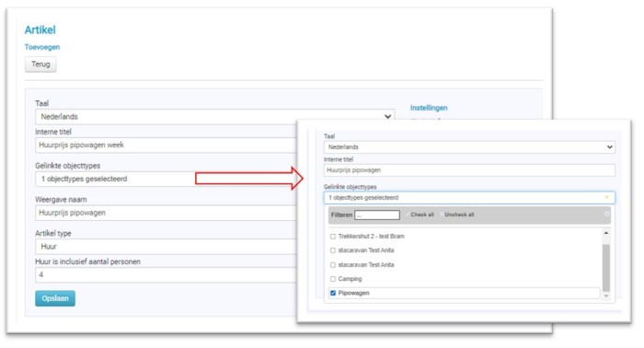Click the inclusief aantal personen field

click(x=167, y=274)
